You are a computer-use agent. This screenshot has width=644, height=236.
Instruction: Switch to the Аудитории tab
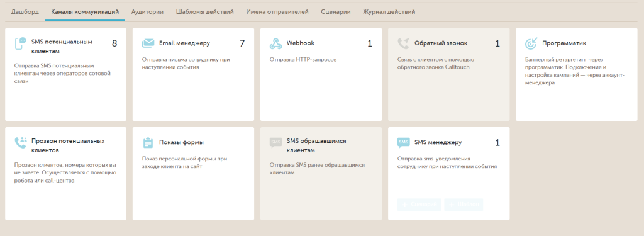point(147,12)
